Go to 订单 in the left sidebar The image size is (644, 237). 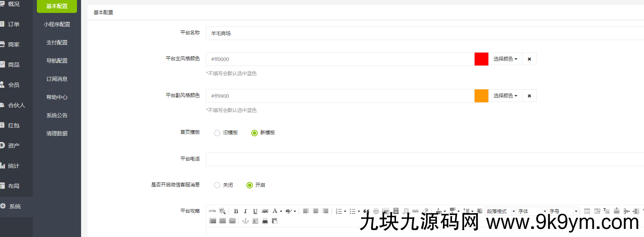pos(13,24)
